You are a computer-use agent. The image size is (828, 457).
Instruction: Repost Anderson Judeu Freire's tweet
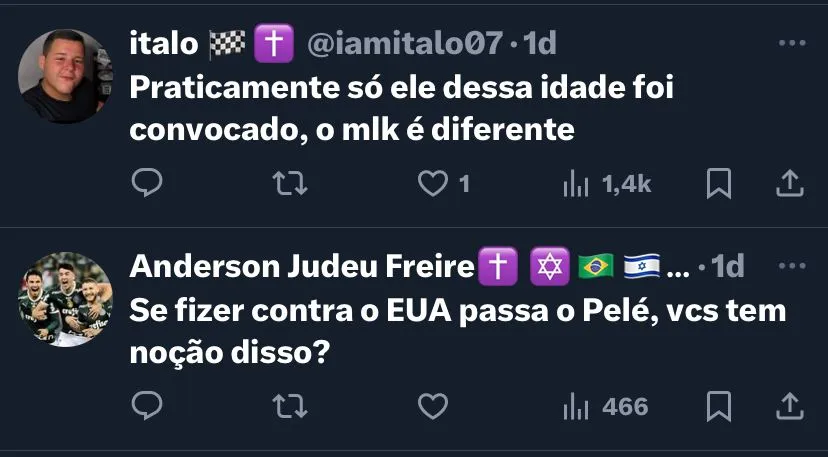click(289, 406)
